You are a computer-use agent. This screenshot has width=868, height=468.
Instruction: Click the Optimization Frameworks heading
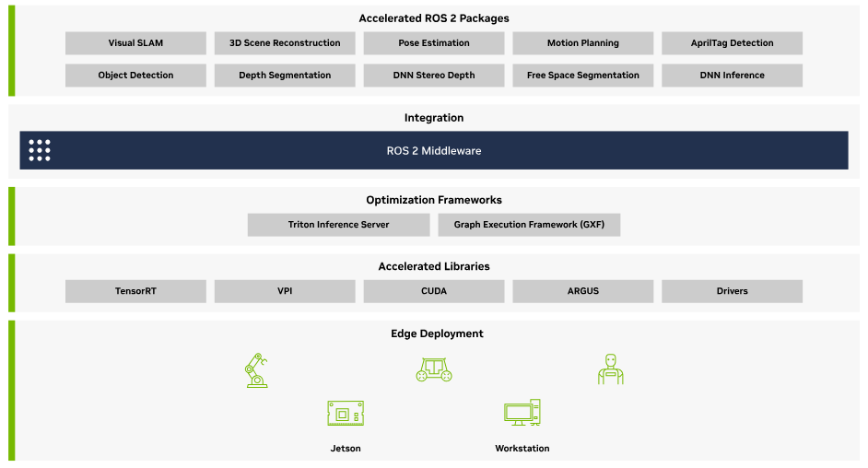click(434, 200)
